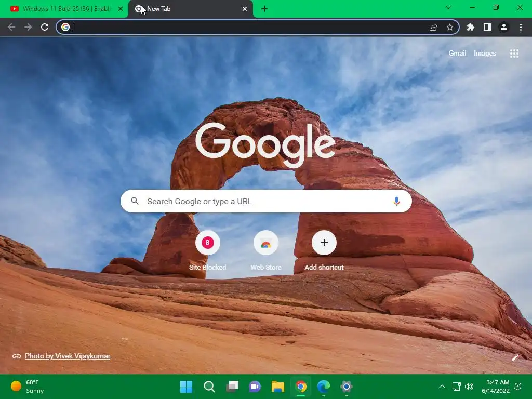Show hidden tray icons with the chevron
Viewport: 532px width, 399px height.
click(442, 387)
